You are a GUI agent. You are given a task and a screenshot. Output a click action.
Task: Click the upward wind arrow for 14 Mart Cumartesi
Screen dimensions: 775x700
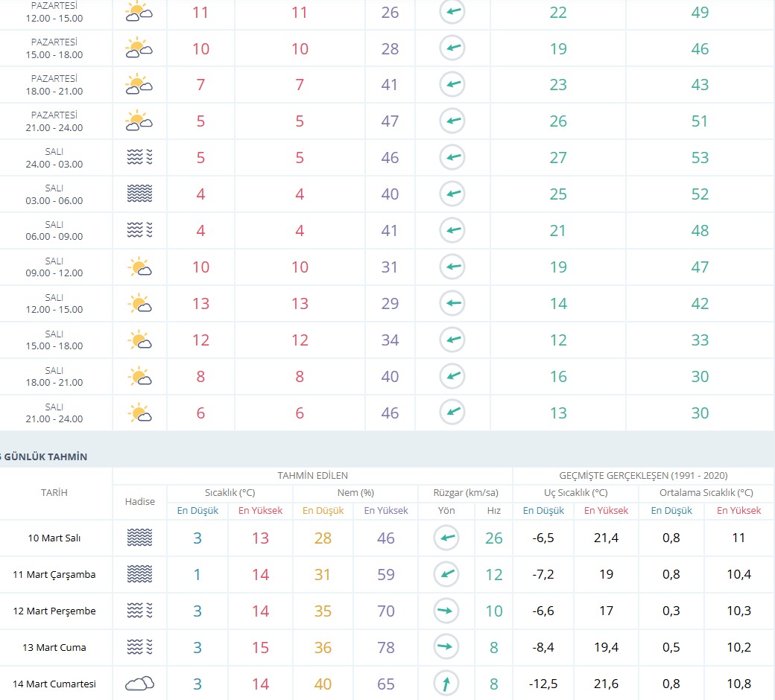[x=446, y=684]
